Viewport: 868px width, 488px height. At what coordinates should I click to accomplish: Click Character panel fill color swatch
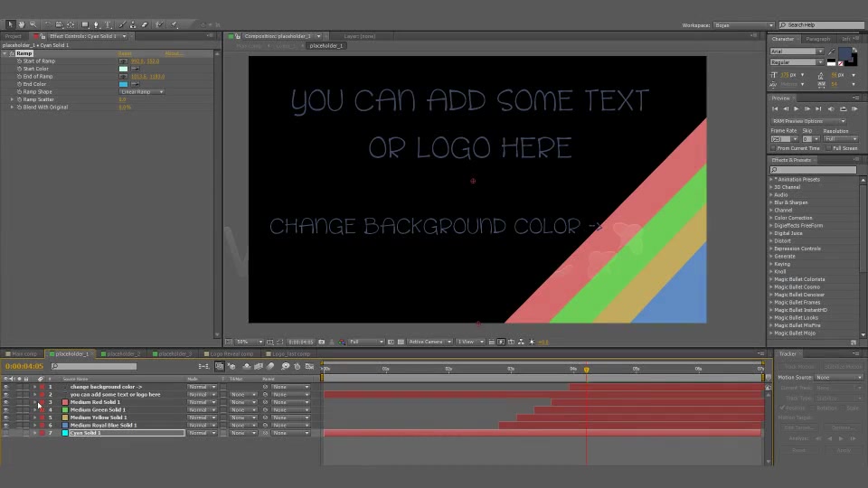(x=844, y=53)
